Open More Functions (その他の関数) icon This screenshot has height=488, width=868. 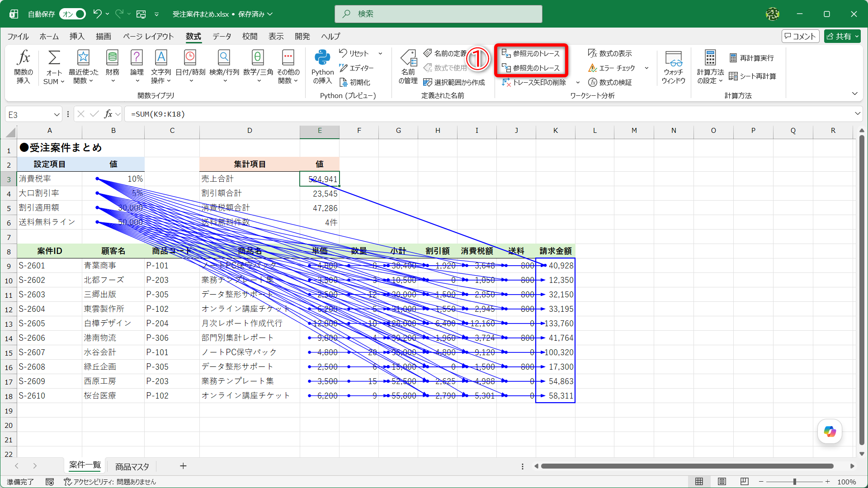tap(288, 67)
